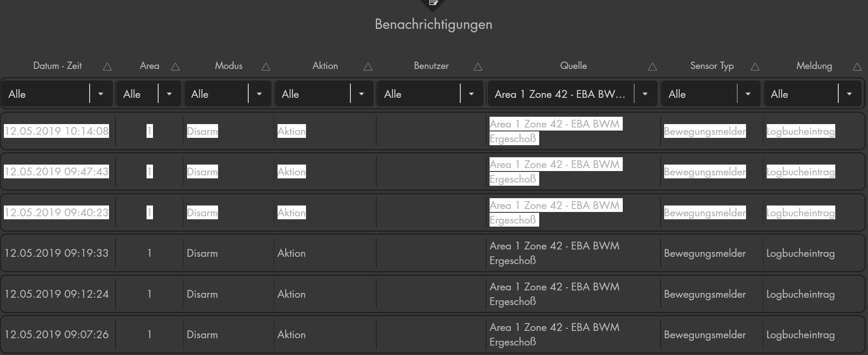The height and width of the screenshot is (355, 868).
Task: Click the Quelle column sort triangle
Action: pyautogui.click(x=653, y=67)
